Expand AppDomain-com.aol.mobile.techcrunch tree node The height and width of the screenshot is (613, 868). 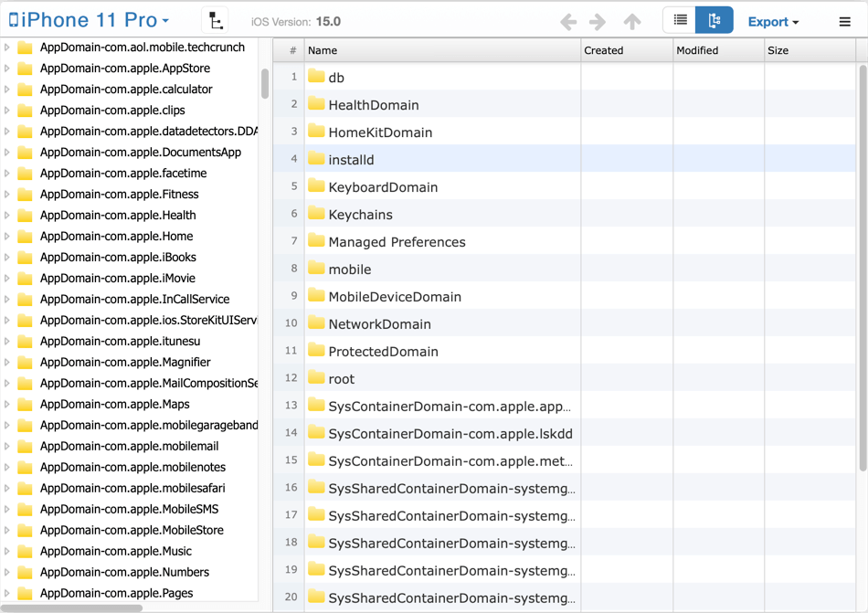[x=6, y=48]
